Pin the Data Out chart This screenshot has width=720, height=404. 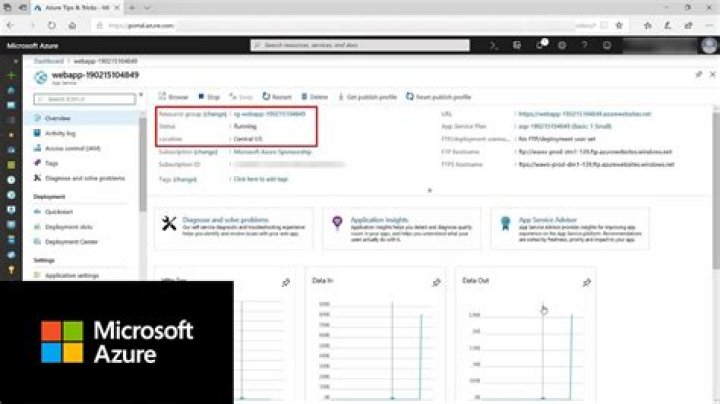pos(586,283)
